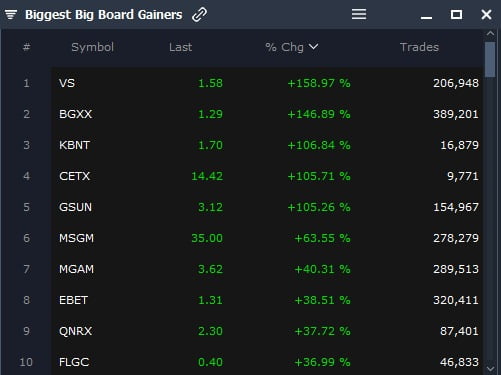Select the CETX symbol row
Viewport: 501px width, 375px height.
(x=267, y=176)
